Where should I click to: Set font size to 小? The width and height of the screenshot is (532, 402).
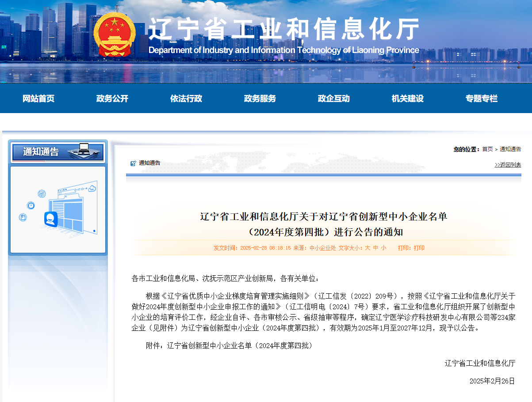coord(383,248)
